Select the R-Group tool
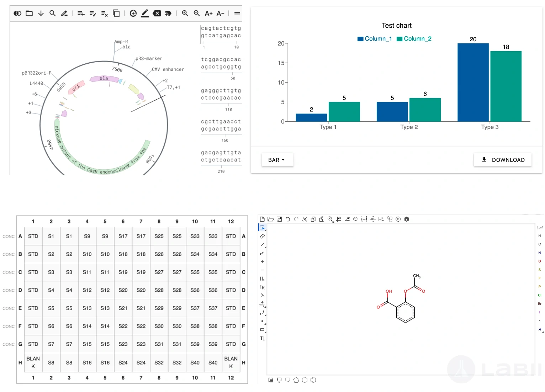545x392 pixels. [262, 287]
